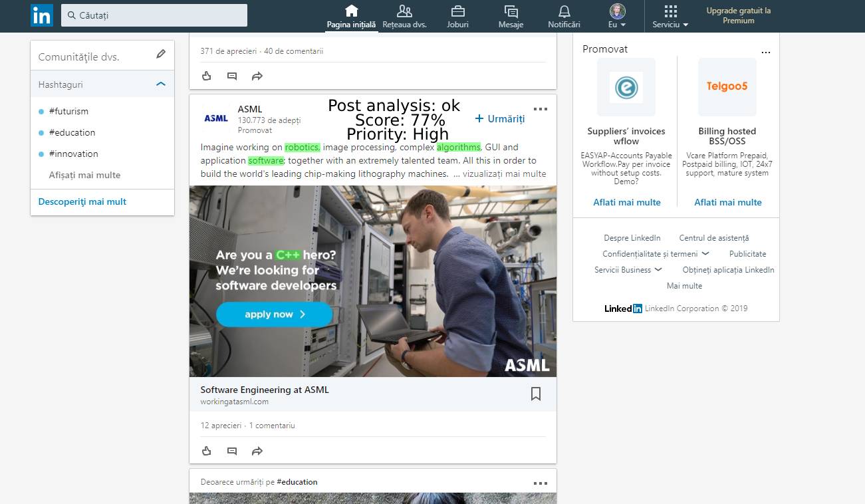Click Obțineți aplicația LinkedIn link
Viewport: 865px width, 504px height.
coord(729,270)
